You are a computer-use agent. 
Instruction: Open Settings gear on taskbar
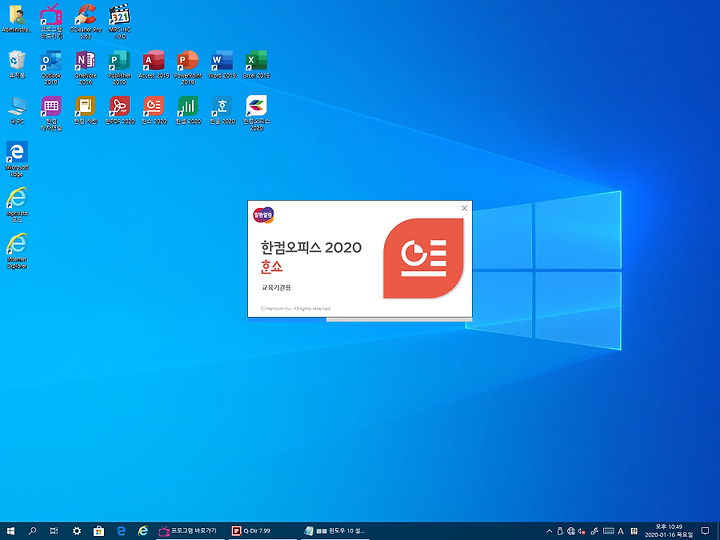pyautogui.click(x=76, y=531)
